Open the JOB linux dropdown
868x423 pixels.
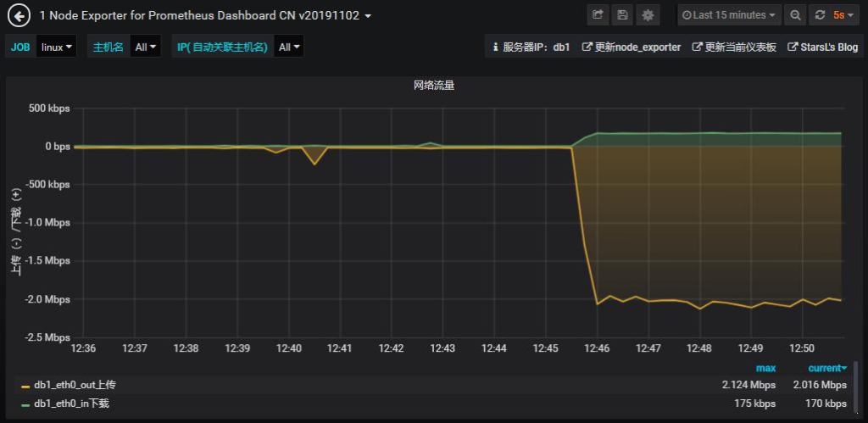pyautogui.click(x=57, y=47)
